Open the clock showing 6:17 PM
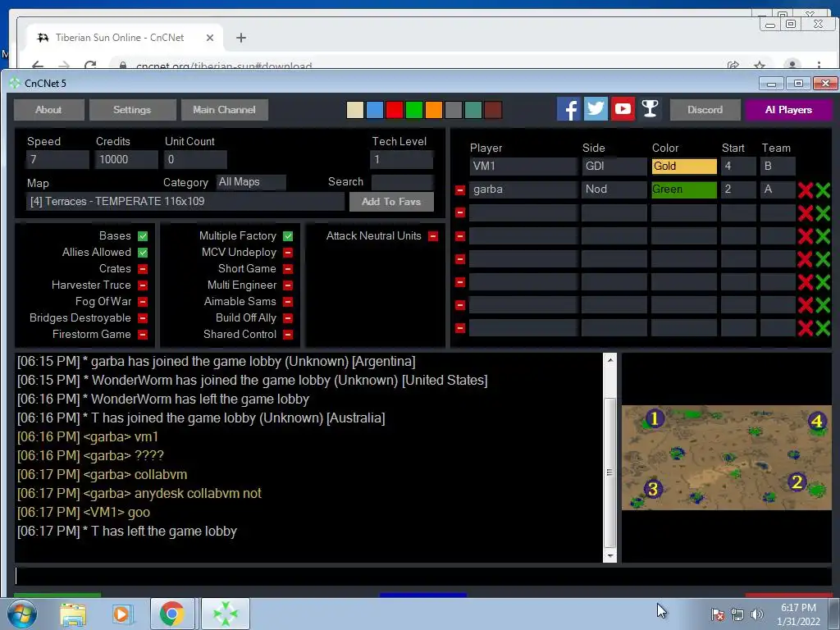Viewport: 840px width, 630px height. point(798,614)
